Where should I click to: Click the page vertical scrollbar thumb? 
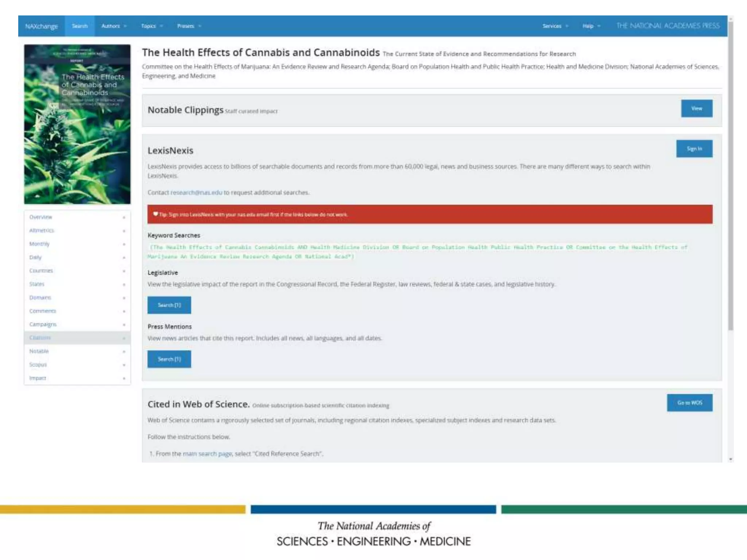pyautogui.click(x=730, y=175)
